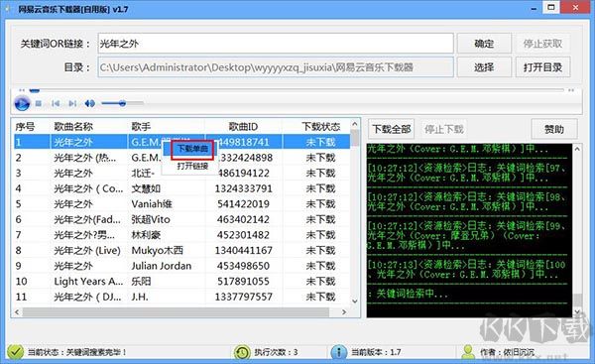Click the author person icon
The width and height of the screenshot is (595, 364).
[x=468, y=352]
